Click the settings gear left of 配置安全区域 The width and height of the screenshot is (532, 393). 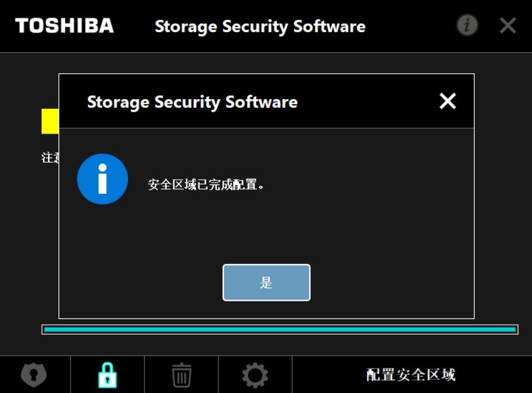pyautogui.click(x=254, y=374)
